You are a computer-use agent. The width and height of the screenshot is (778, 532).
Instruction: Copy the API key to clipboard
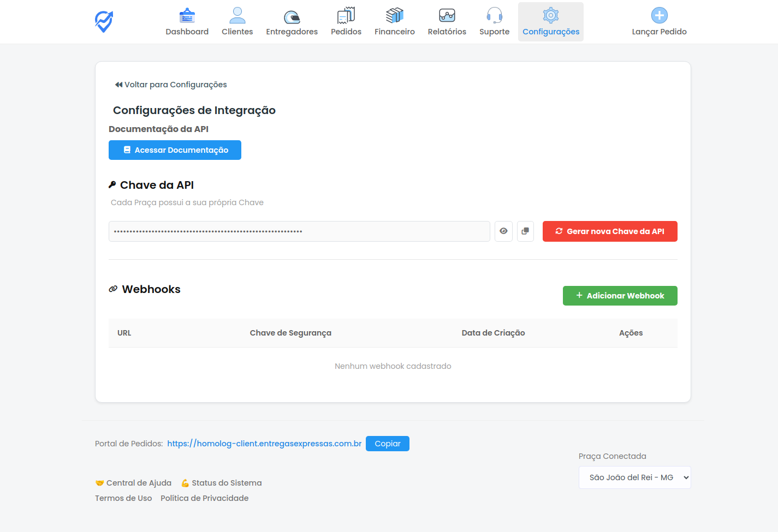coord(525,231)
